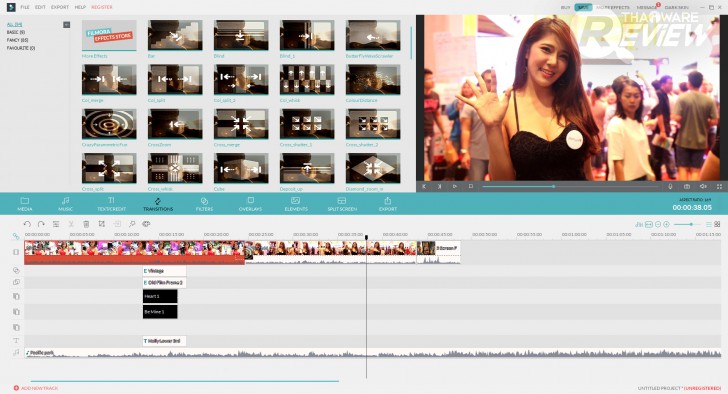
Task: Click the power tool icon next to crop
Action: (x=117, y=224)
